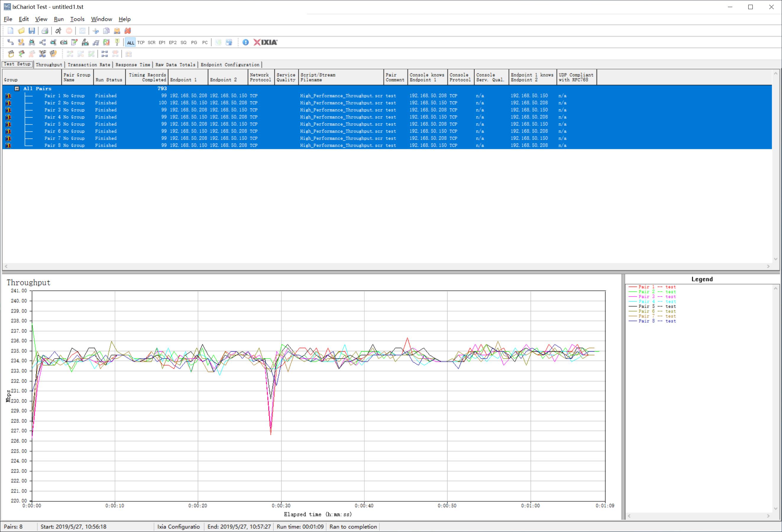The image size is (782, 532).
Task: Switch to the Throughput tab
Action: 49,64
